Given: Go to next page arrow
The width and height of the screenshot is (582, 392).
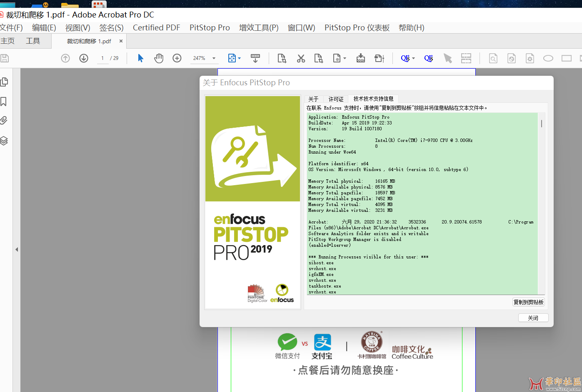Looking at the screenshot, I should pos(84,58).
